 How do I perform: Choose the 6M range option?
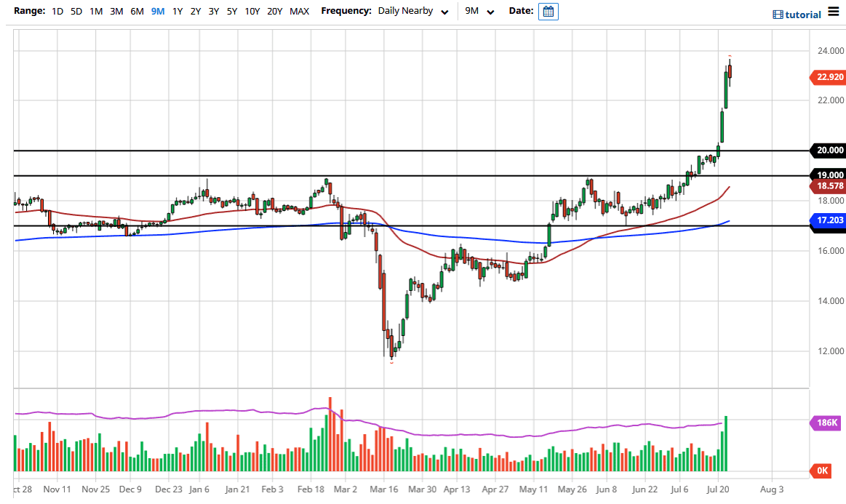coord(137,12)
